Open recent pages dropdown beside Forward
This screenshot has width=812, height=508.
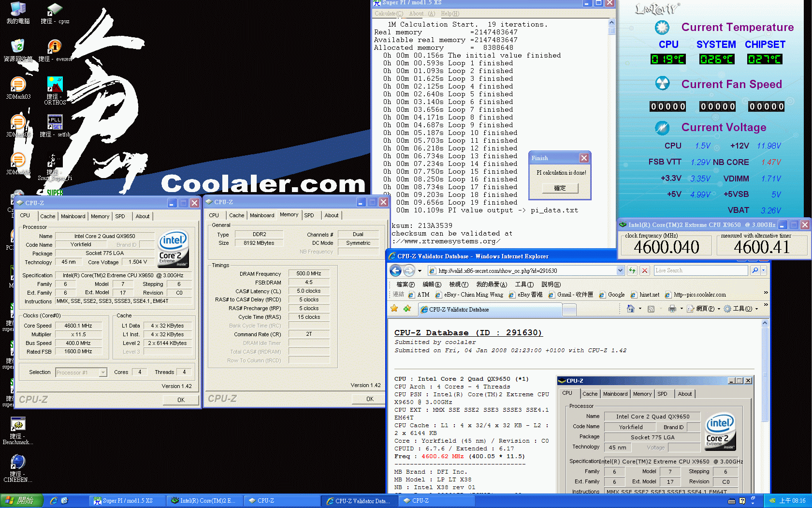coord(420,270)
